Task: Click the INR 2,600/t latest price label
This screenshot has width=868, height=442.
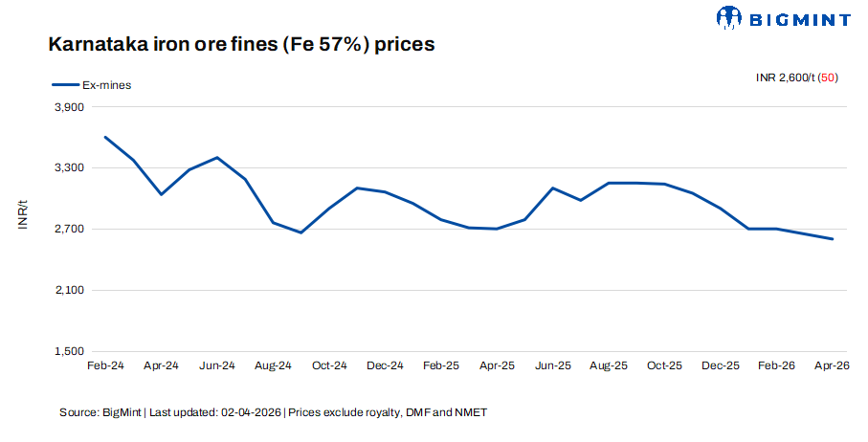Action: tap(785, 77)
